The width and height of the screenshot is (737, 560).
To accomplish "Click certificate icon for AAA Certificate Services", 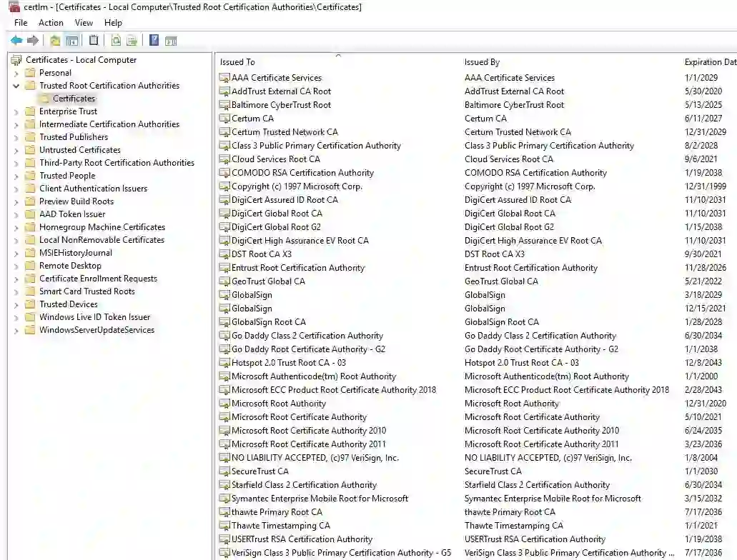I will [x=224, y=78].
